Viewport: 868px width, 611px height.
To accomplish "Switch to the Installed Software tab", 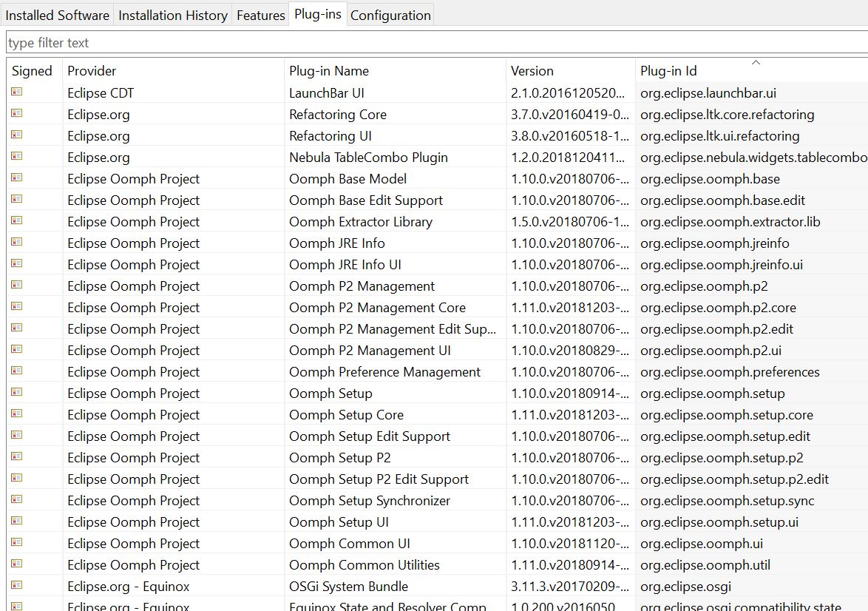I will (57, 15).
